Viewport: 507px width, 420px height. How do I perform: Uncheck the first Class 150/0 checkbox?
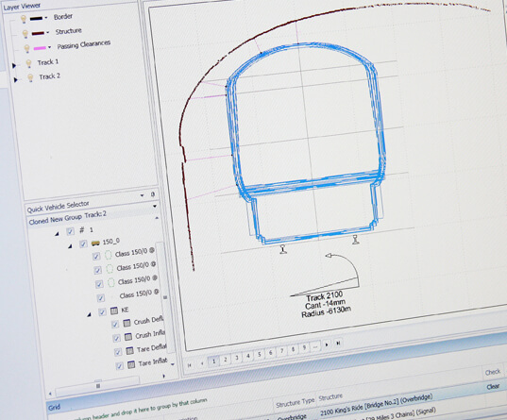96,256
